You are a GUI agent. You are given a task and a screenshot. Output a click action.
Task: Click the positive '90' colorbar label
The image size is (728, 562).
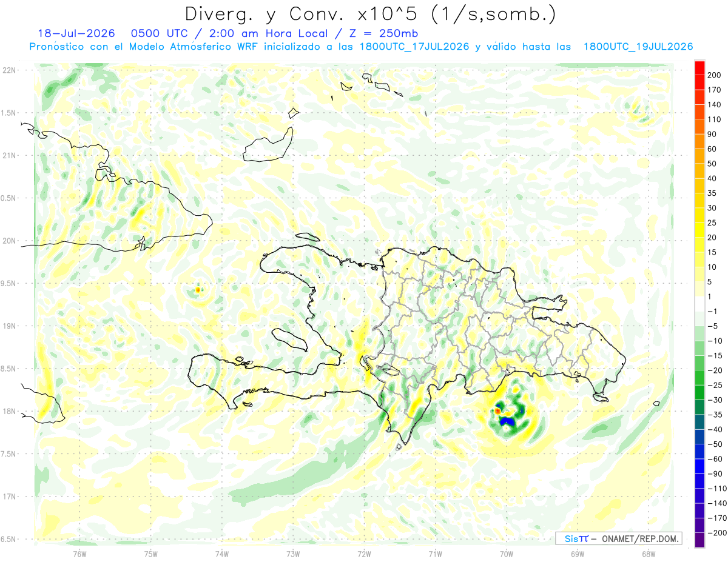[x=712, y=134]
